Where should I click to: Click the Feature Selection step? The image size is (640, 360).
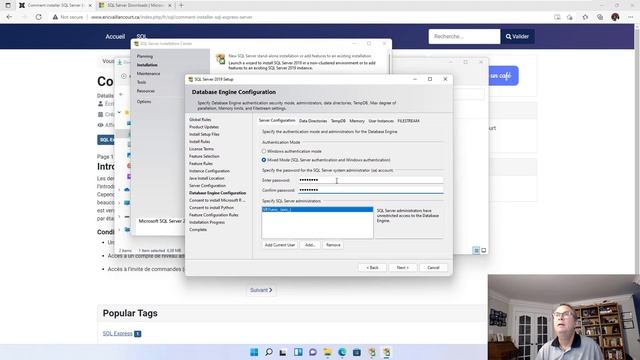[x=204, y=156]
